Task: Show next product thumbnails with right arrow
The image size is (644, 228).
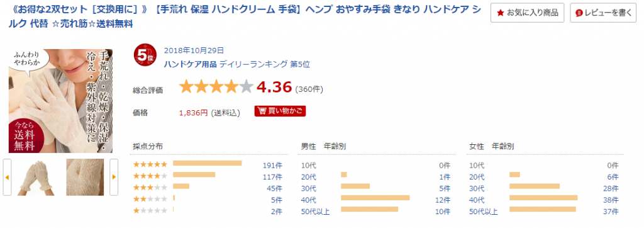Action: click(114, 177)
